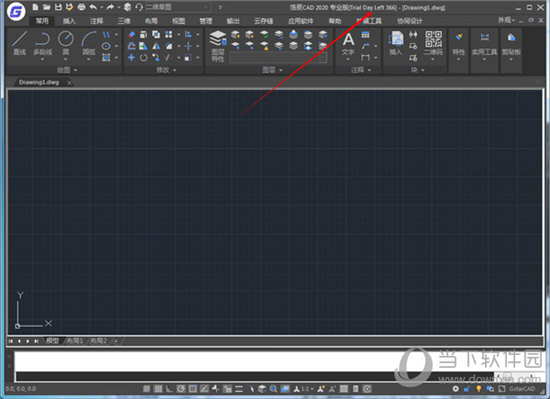Click the Utilities (实用工具) panel button
This screenshot has width=550, height=399.
coord(484,45)
